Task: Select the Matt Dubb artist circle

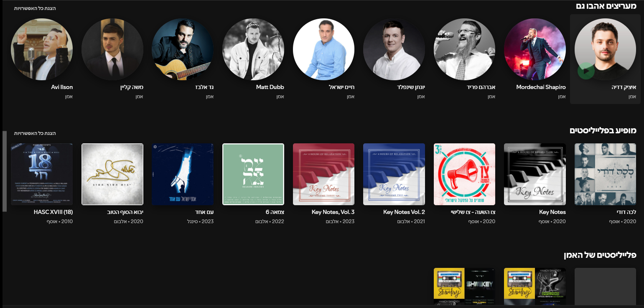Action: click(x=253, y=49)
